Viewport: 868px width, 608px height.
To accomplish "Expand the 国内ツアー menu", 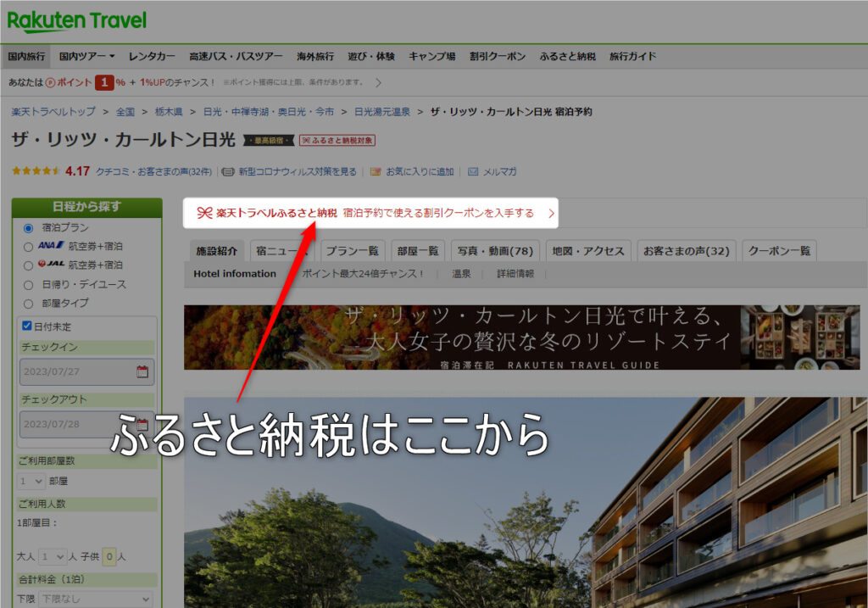I will (86, 57).
